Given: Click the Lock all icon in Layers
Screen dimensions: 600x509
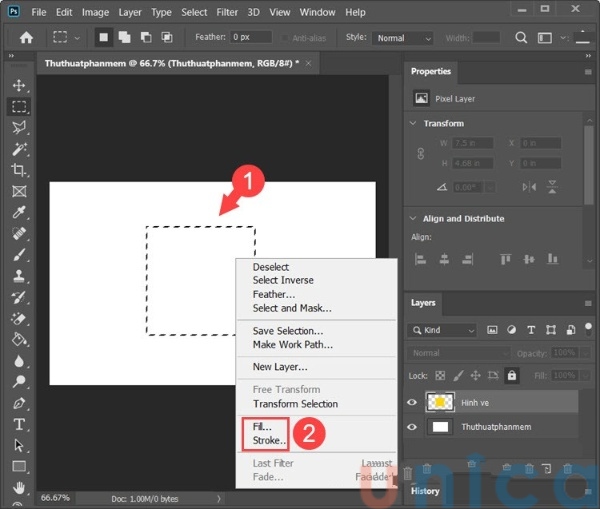Looking at the screenshot, I should coord(512,375).
